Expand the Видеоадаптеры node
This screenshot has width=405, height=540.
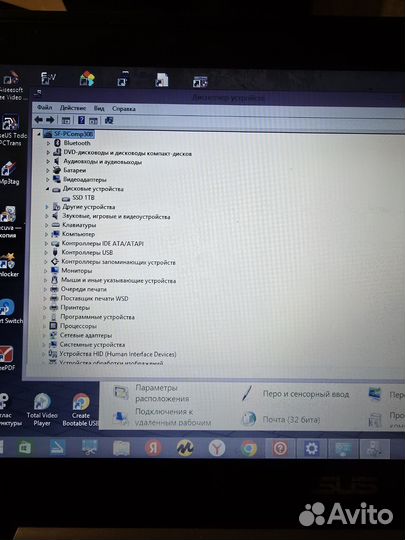[48, 179]
